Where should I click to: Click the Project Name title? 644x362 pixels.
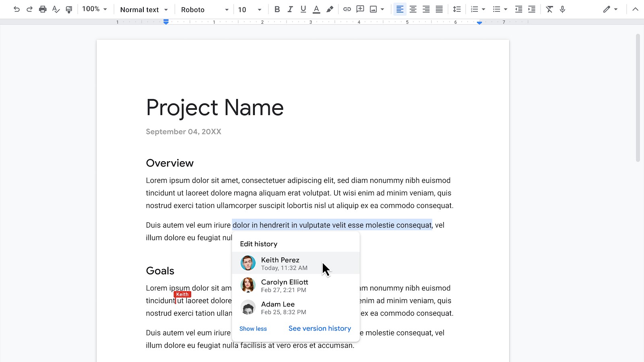[x=215, y=108]
